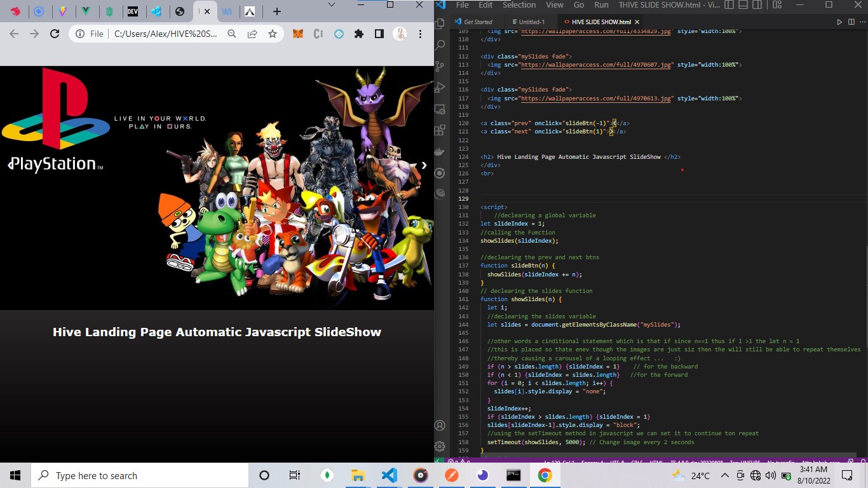Split the VS Code editor right
The image size is (868, 488).
[x=850, y=22]
